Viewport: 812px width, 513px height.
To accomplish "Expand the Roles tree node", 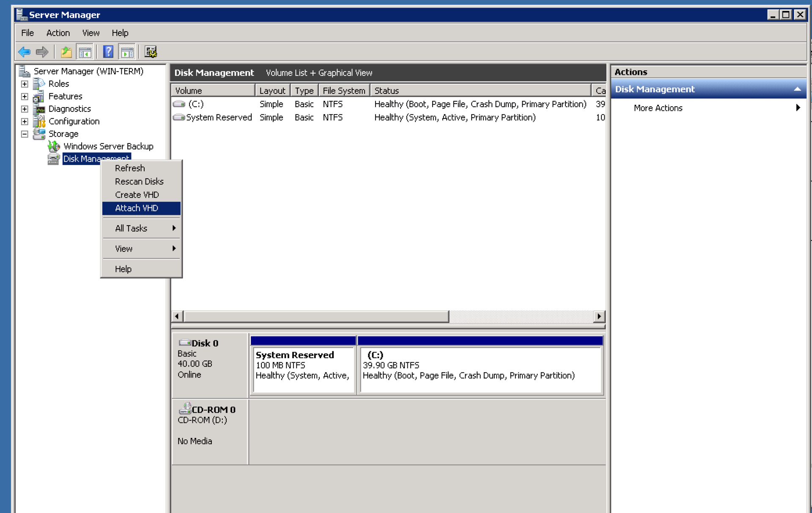I will 25,84.
